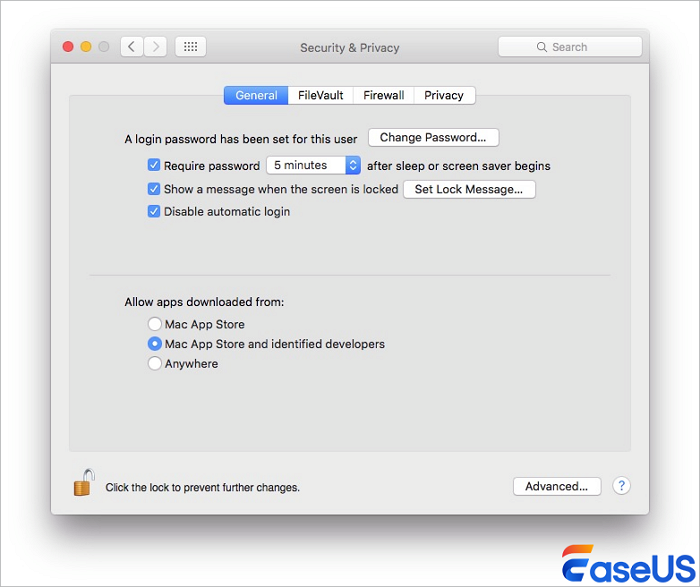Select Mac App Store and identified developers
This screenshot has height=587, width=700.
[154, 343]
